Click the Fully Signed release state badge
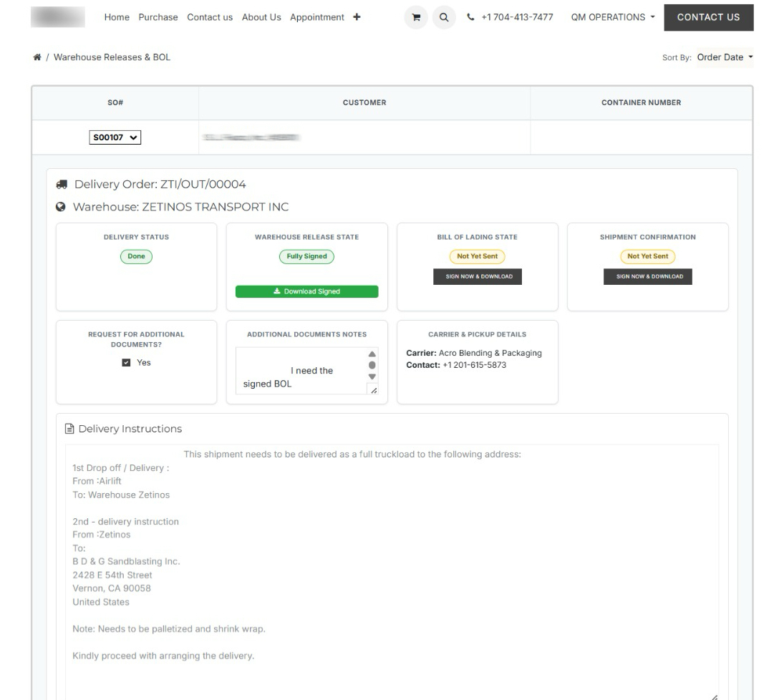The height and width of the screenshot is (700, 774). coord(306,256)
